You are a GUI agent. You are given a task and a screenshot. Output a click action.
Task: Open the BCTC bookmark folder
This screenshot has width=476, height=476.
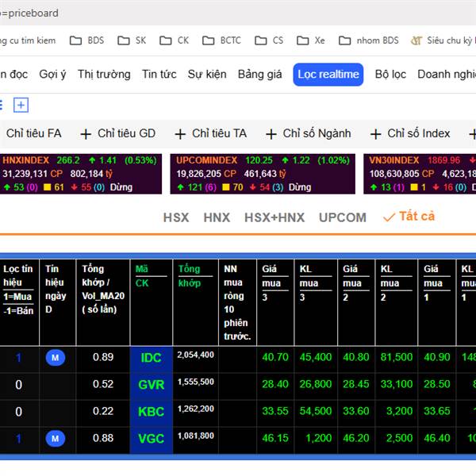click(x=221, y=40)
